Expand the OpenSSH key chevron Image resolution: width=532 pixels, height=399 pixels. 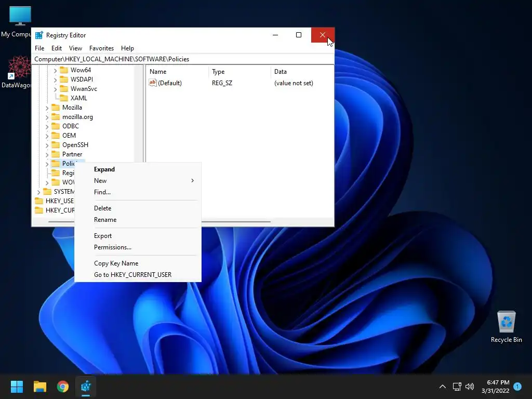coord(47,145)
